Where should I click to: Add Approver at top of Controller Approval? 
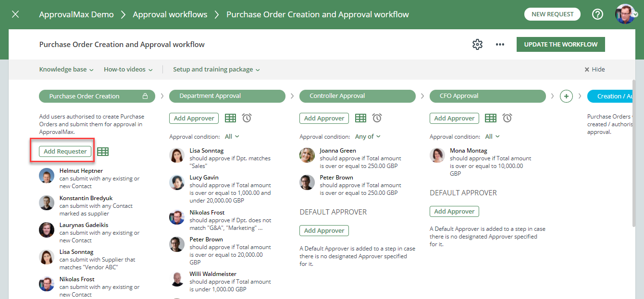click(x=324, y=118)
